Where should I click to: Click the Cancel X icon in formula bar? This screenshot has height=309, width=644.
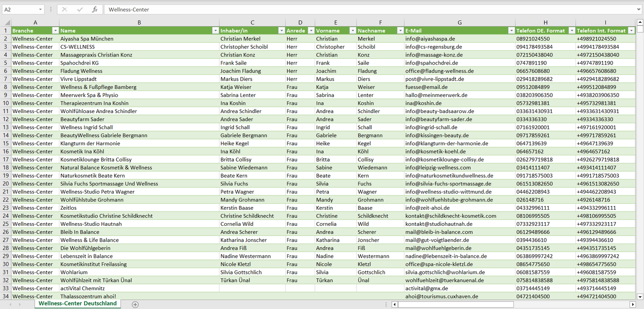click(65, 9)
